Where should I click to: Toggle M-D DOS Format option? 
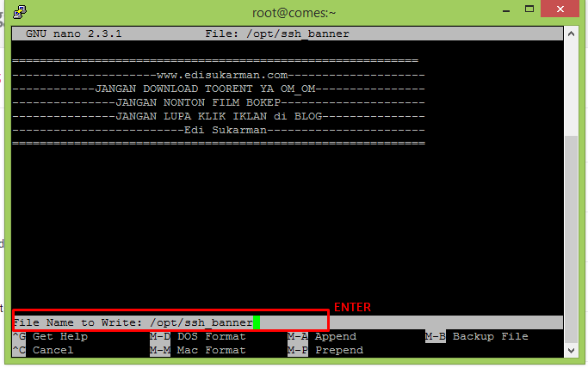[198, 336]
